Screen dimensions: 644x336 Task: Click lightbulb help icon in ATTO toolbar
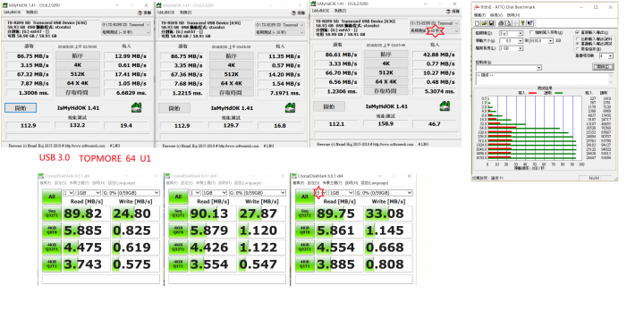pyautogui.click(x=522, y=23)
